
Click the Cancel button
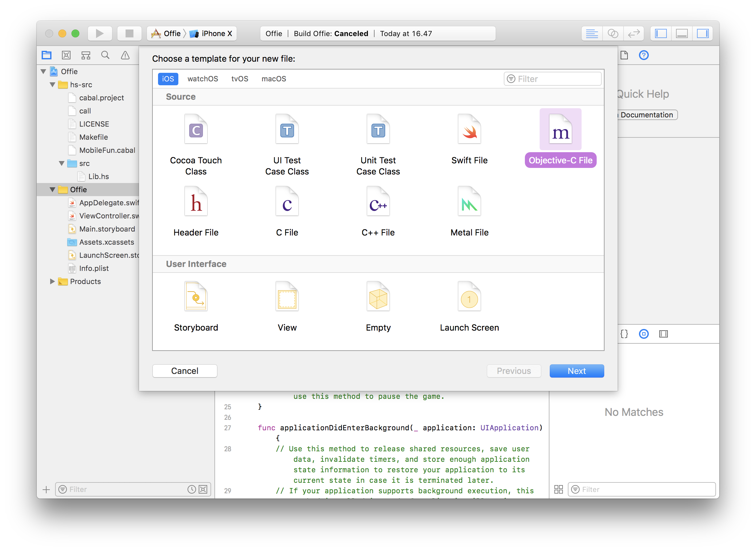[185, 371]
